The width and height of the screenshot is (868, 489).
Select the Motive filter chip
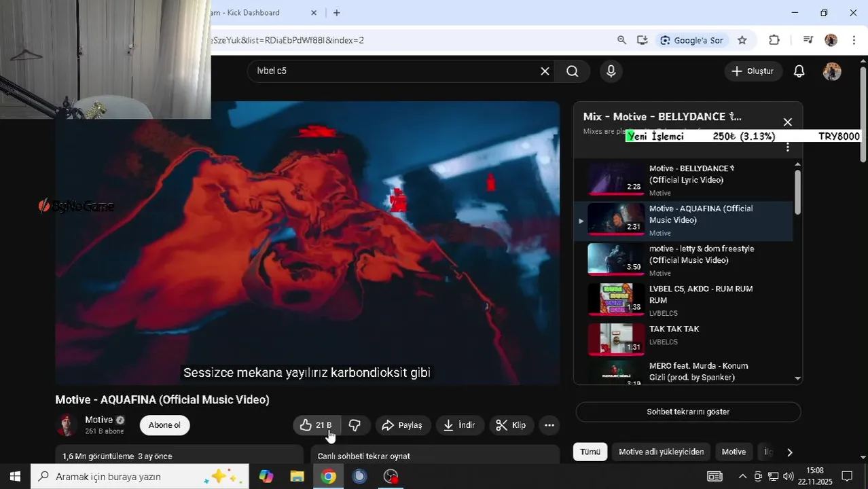[734, 452]
